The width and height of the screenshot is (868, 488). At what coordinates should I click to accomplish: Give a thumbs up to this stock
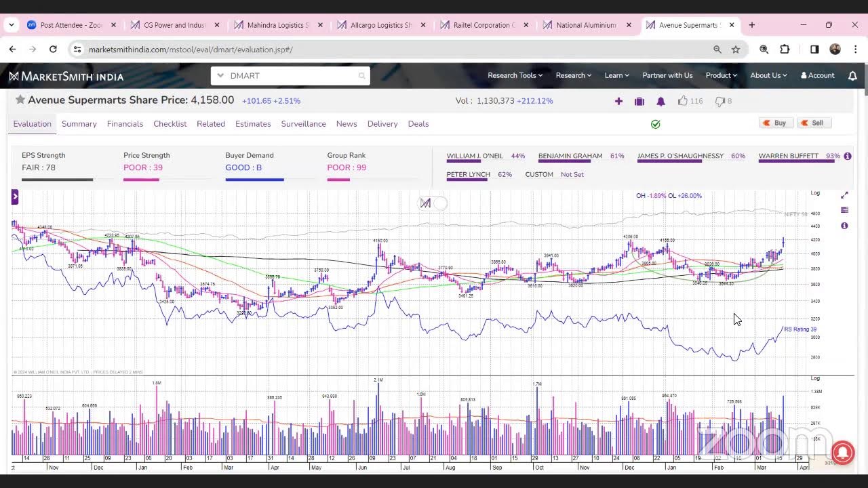tap(683, 101)
